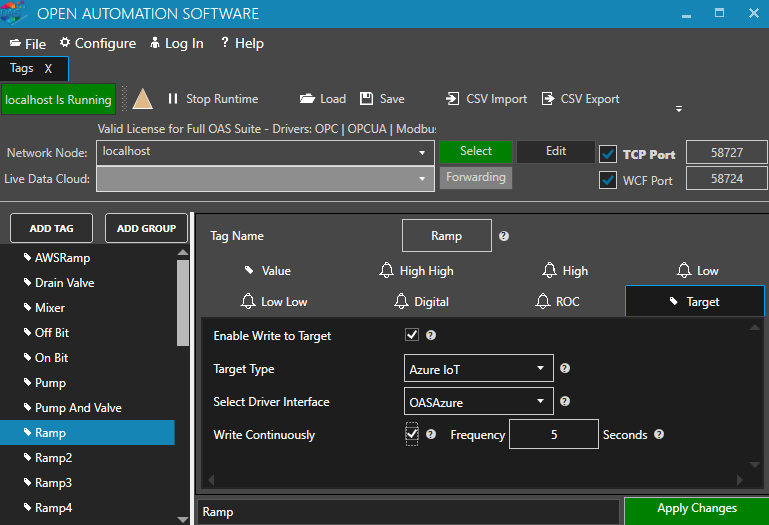Open the Configure menu
Viewport: 769px width, 525px height.
tap(97, 43)
